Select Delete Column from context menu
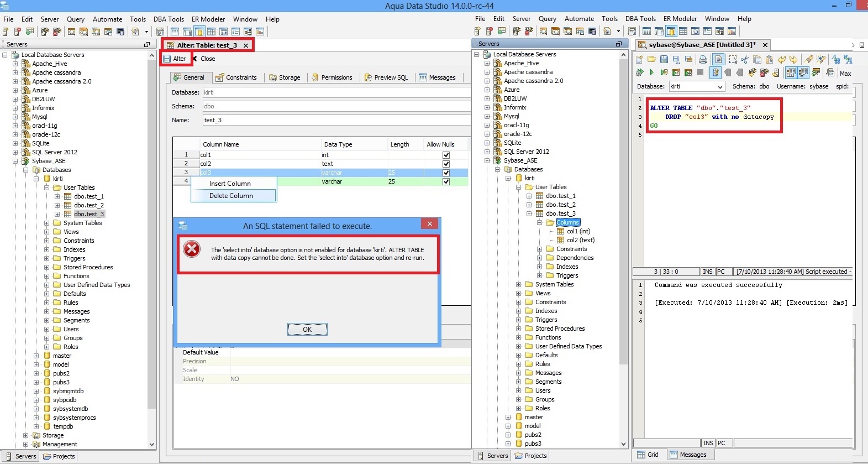This screenshot has height=464, width=868. (x=233, y=195)
